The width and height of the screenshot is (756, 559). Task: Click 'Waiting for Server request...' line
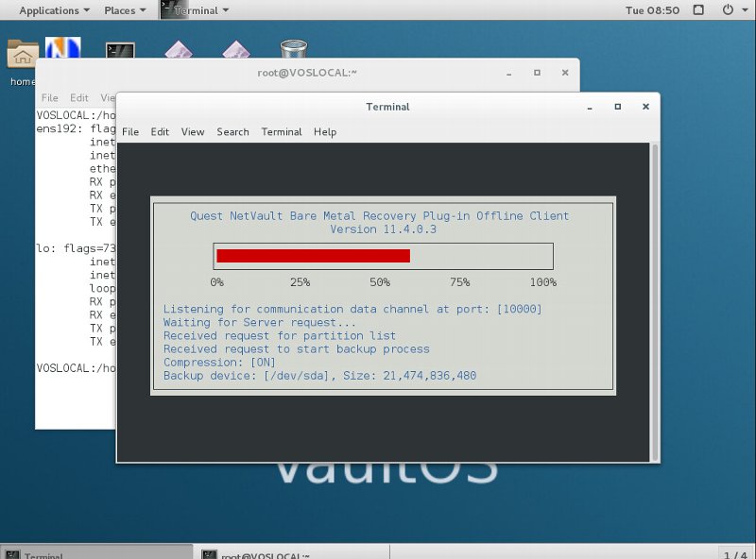pos(259,322)
